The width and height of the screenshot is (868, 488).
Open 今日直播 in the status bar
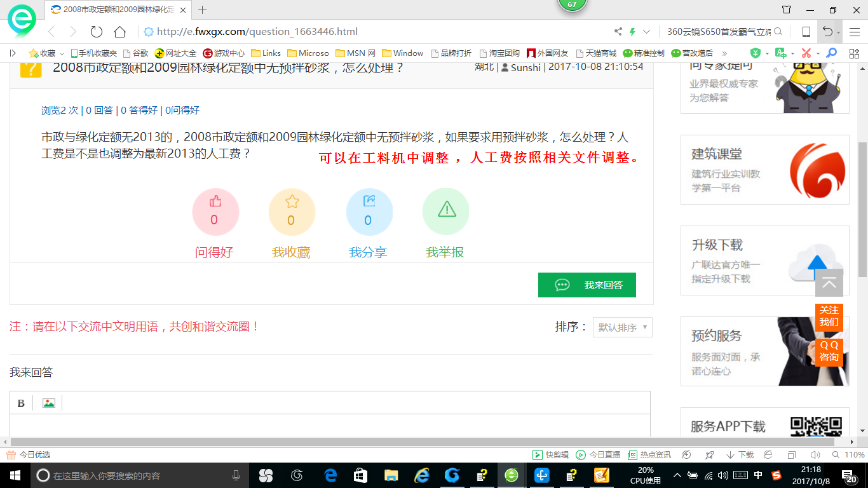598,455
